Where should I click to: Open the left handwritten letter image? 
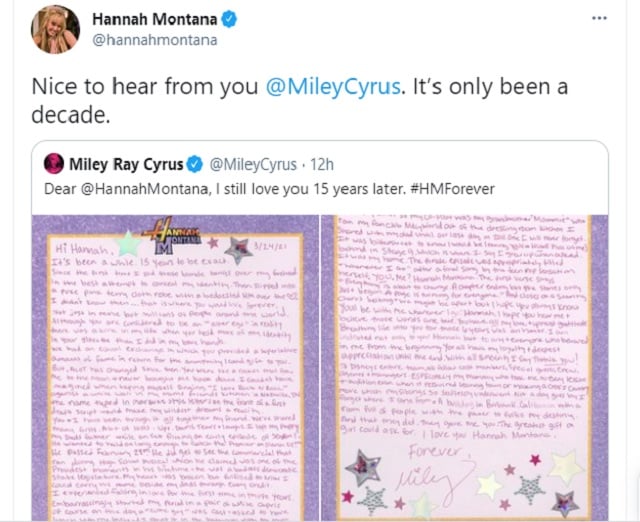176,368
